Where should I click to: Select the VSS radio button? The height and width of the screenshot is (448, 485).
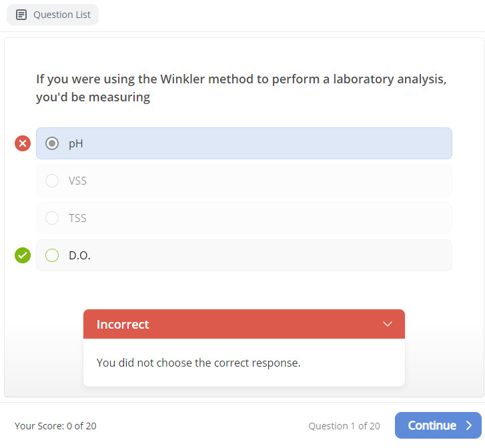(52, 181)
